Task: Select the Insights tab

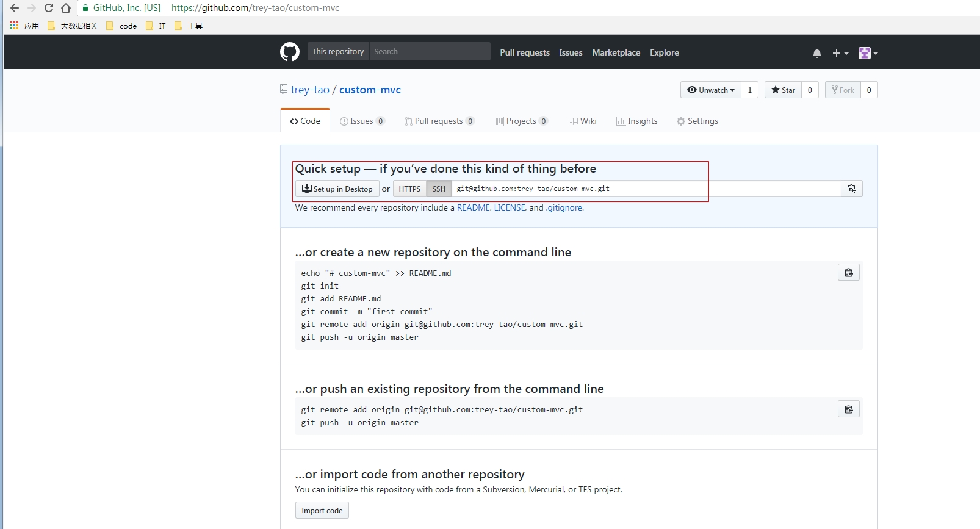Action: coord(636,121)
